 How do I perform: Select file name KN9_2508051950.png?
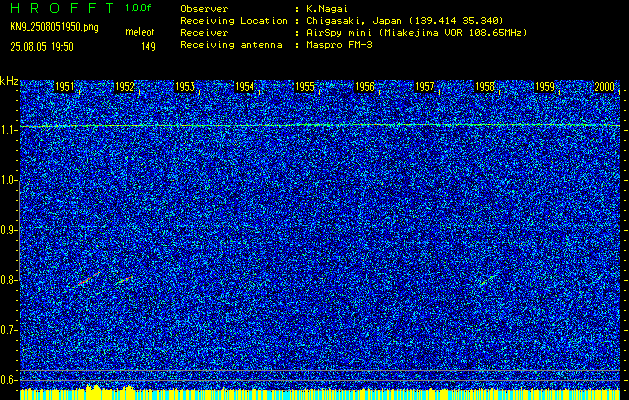(54, 28)
